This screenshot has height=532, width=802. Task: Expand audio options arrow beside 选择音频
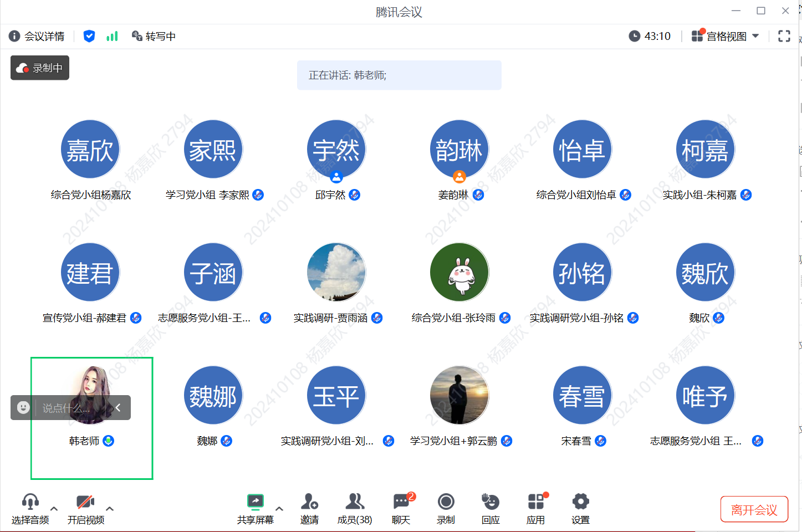54,508
